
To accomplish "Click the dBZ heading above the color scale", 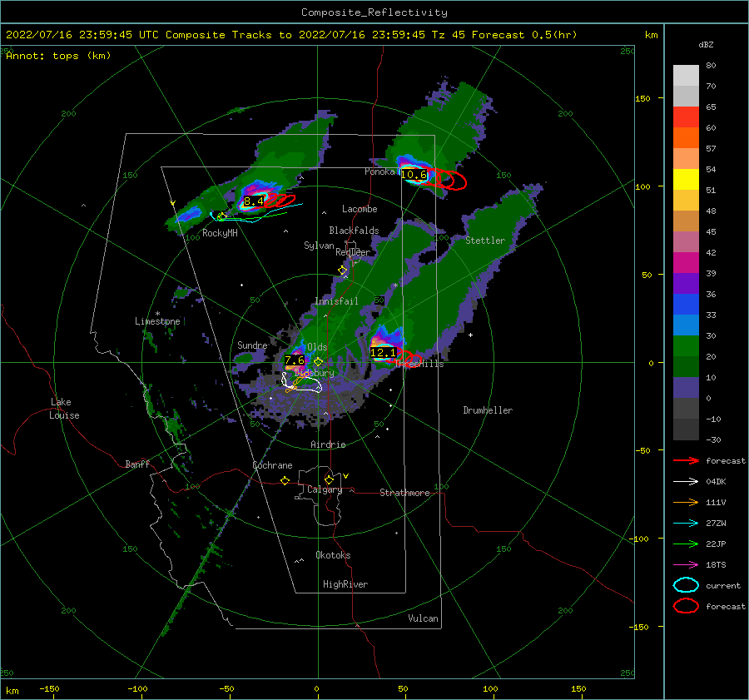I will [x=706, y=44].
